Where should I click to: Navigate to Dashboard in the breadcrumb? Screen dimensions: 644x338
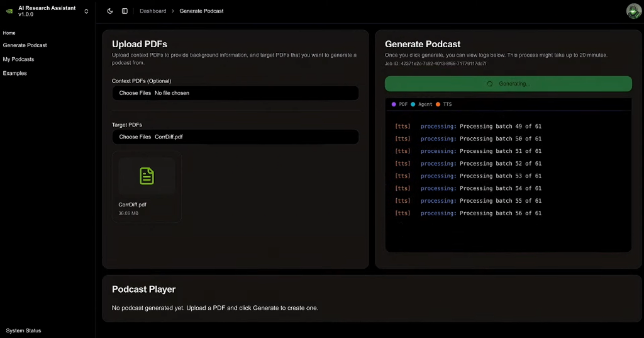pos(153,11)
